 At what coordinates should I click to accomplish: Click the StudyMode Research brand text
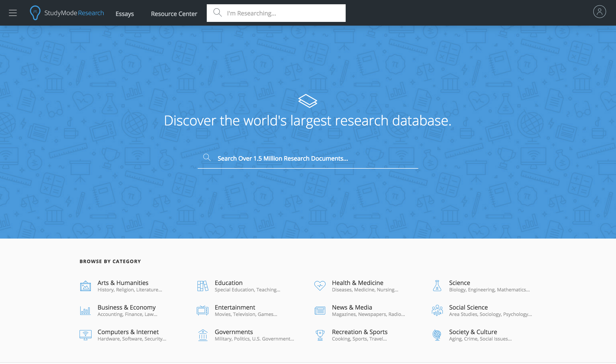(74, 13)
